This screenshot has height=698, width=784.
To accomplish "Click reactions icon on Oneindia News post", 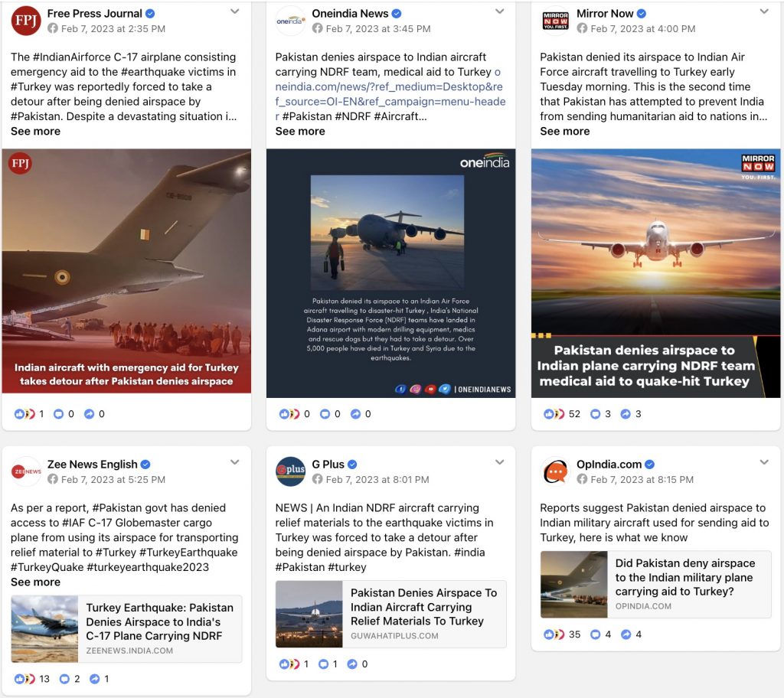I will coord(289,414).
